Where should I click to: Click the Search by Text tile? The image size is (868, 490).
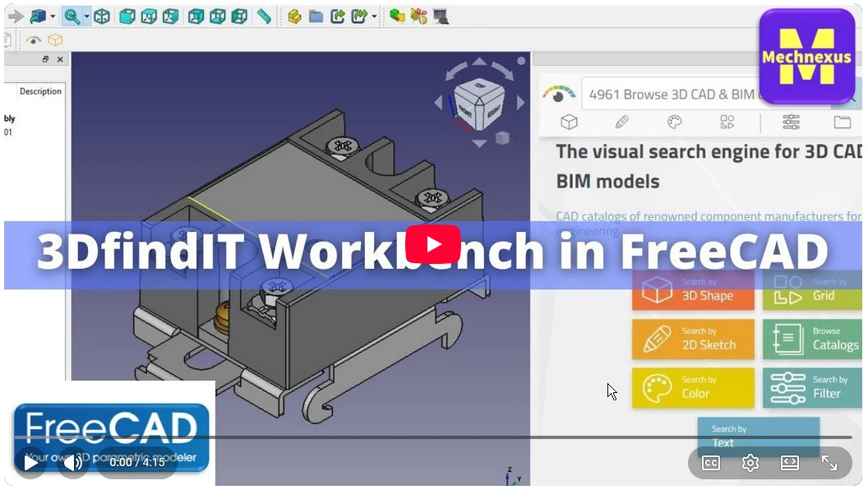click(759, 437)
